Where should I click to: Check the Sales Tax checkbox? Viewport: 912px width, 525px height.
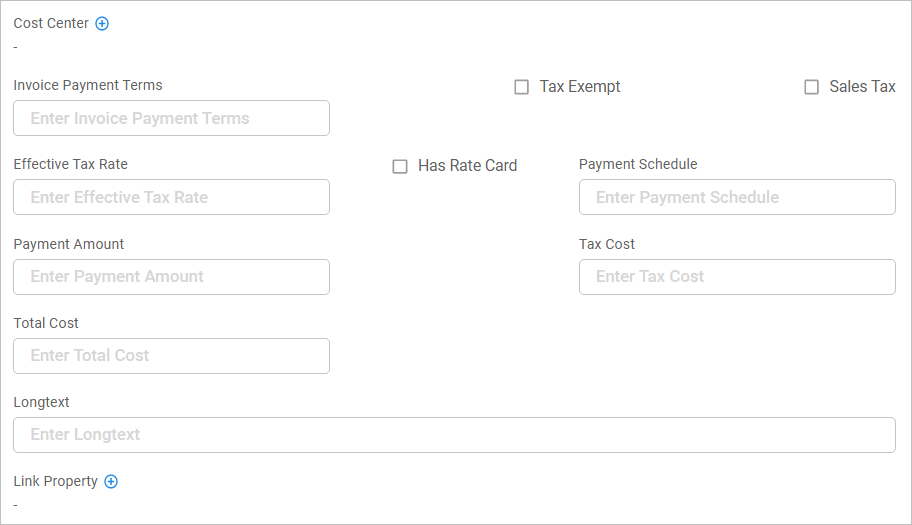811,87
